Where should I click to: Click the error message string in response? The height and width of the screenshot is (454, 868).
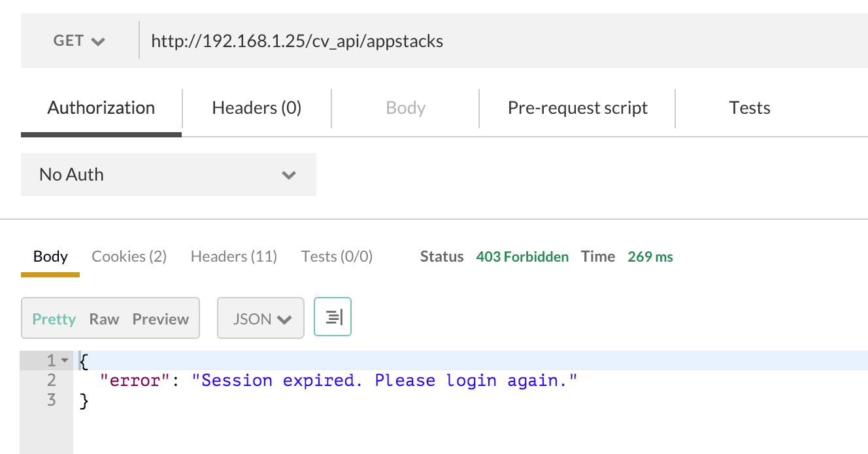[x=384, y=381]
